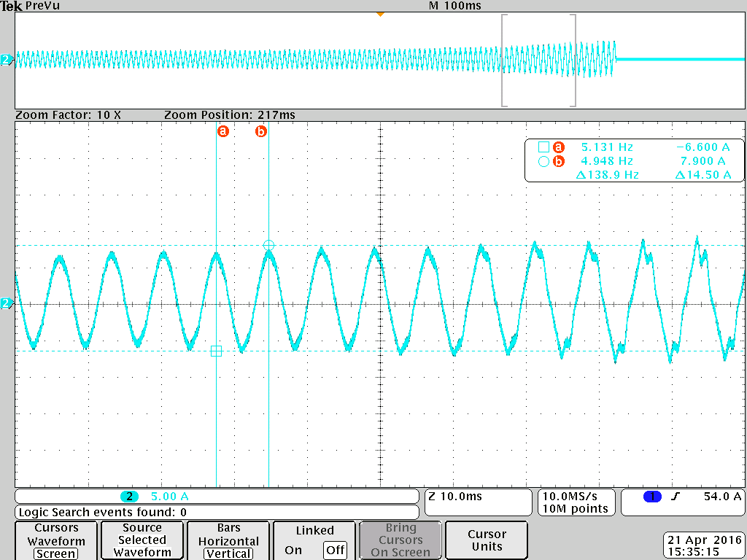
Task: Click the blue channel 1 trigger source badge
Action: click(652, 497)
